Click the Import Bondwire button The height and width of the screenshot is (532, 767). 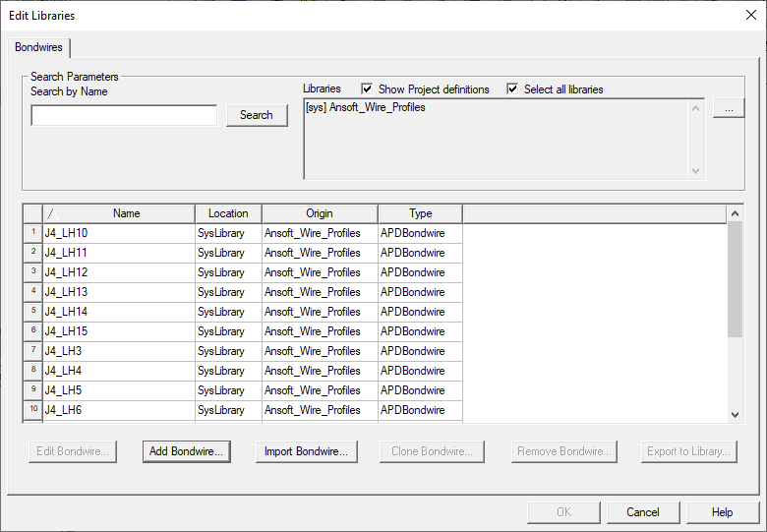click(306, 451)
